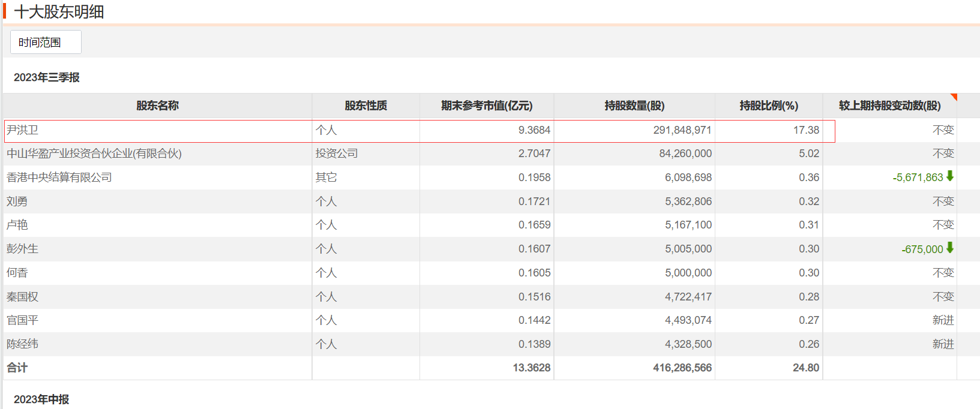Click the 彭外生 shareholder name
The width and height of the screenshot is (980, 409).
click(x=22, y=249)
